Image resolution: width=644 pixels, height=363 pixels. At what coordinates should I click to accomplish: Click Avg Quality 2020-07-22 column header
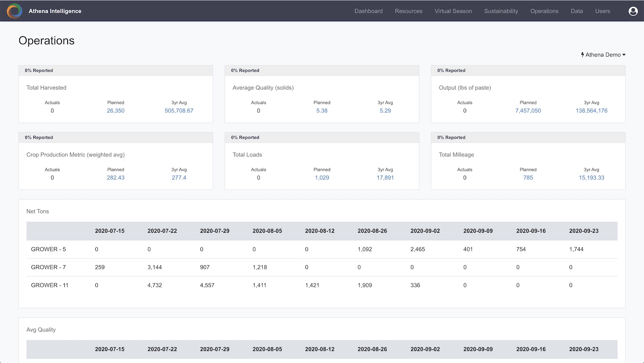pyautogui.click(x=162, y=349)
